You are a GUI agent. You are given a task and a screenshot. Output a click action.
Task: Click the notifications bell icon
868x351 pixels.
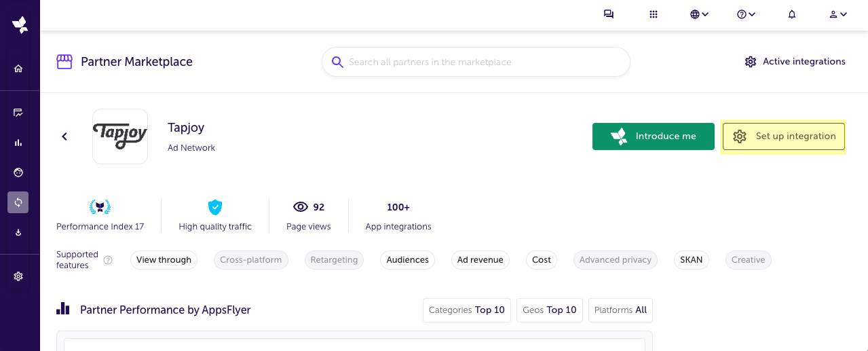pos(792,14)
